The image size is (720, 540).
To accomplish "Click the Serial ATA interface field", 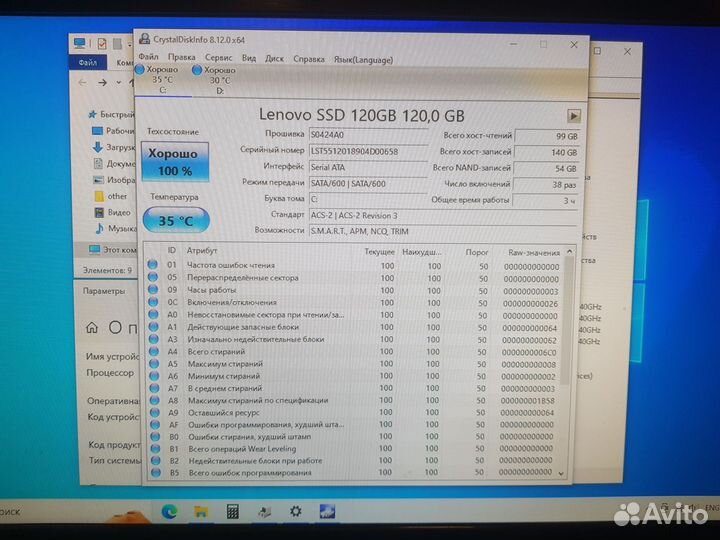I will [368, 168].
